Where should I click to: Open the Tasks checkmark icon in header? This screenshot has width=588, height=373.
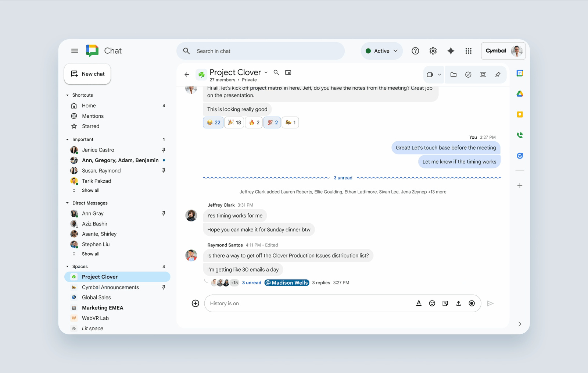pos(468,75)
